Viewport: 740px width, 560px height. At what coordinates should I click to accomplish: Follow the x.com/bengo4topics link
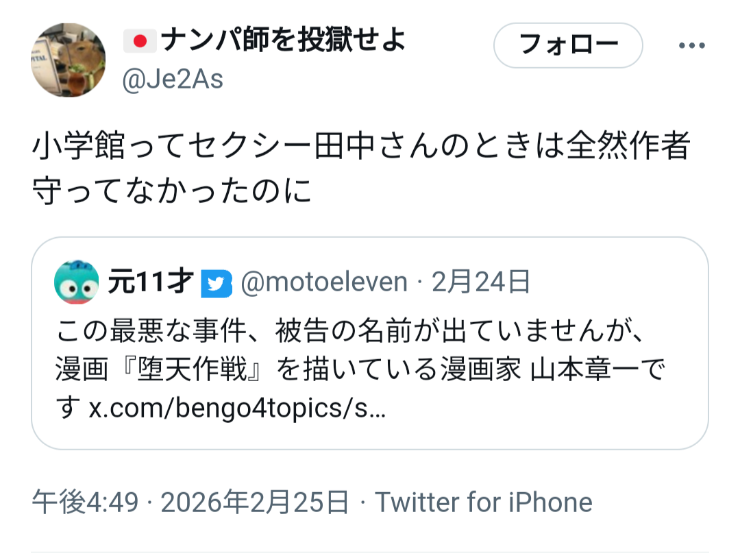(238, 409)
